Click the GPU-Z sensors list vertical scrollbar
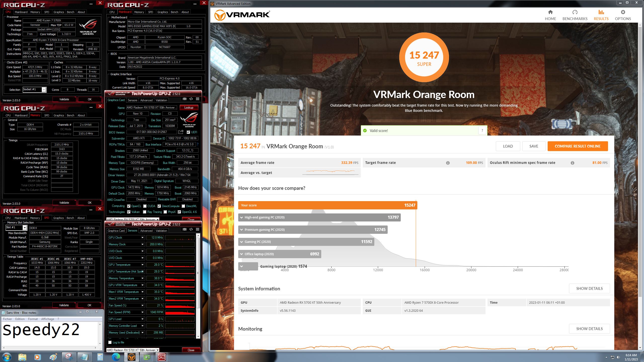The image size is (644, 362). pyautogui.click(x=198, y=286)
